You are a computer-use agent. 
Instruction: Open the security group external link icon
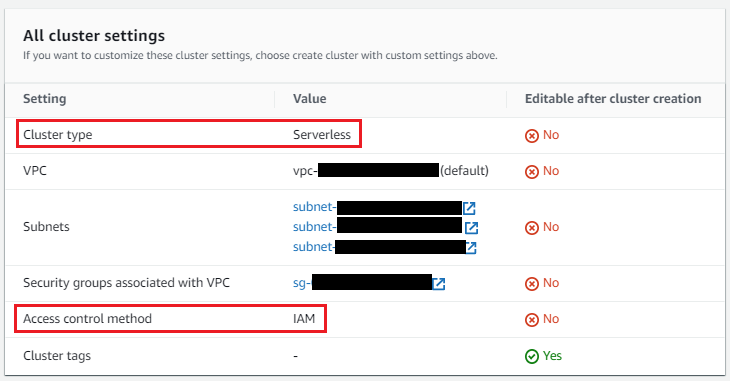pyautogui.click(x=439, y=283)
